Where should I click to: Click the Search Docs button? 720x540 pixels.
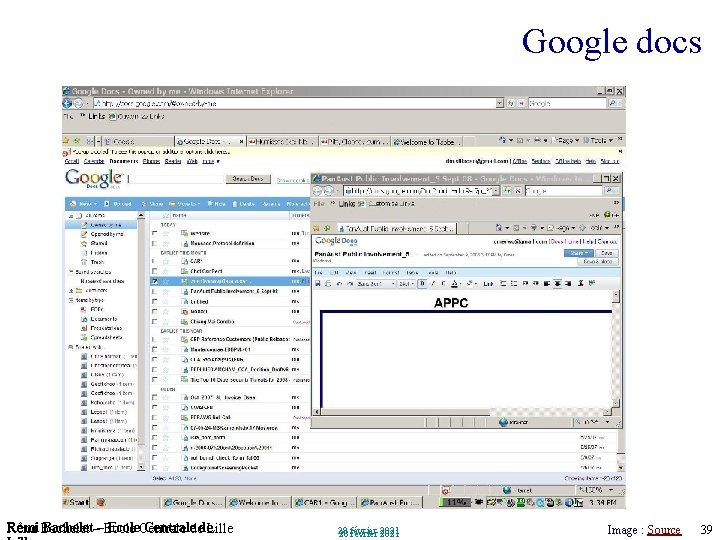click(248, 179)
